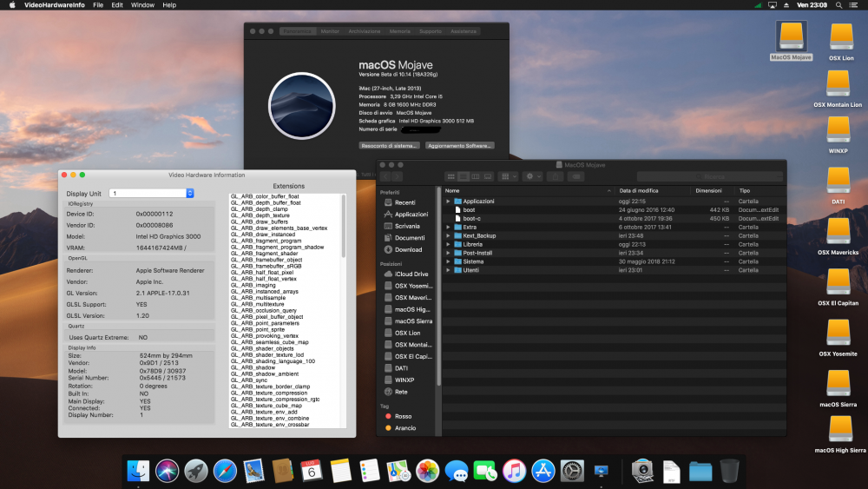The image size is (868, 489).
Task: Expand the Utenti folder row
Action: tap(448, 270)
